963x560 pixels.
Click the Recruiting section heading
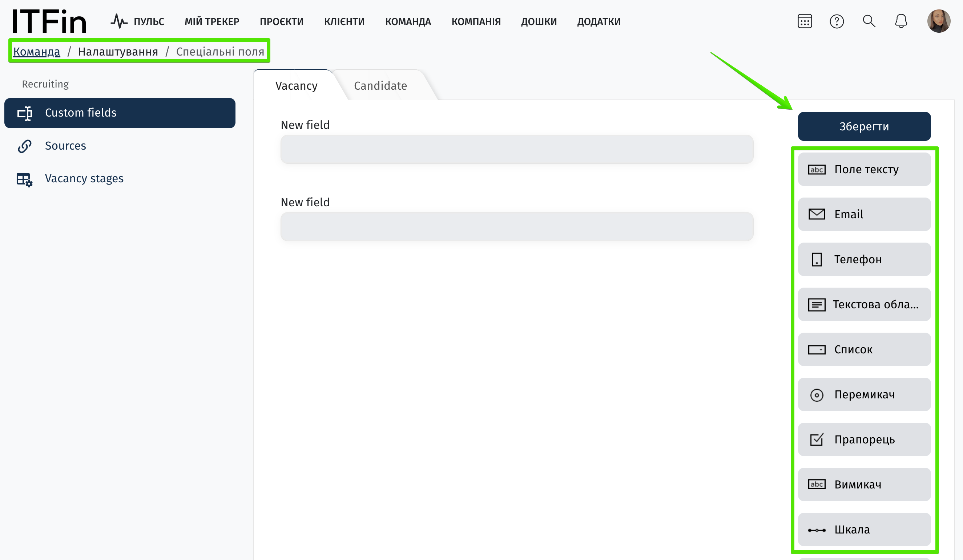pos(45,84)
